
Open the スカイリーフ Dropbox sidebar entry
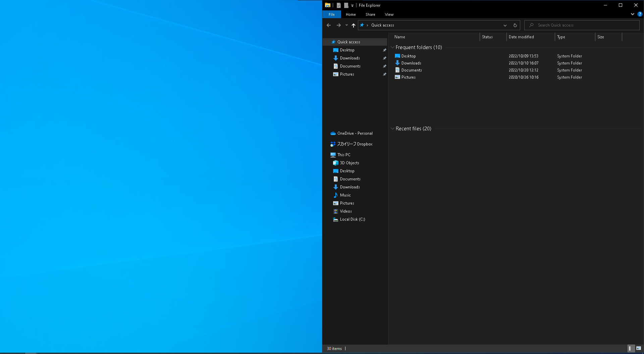pos(355,144)
